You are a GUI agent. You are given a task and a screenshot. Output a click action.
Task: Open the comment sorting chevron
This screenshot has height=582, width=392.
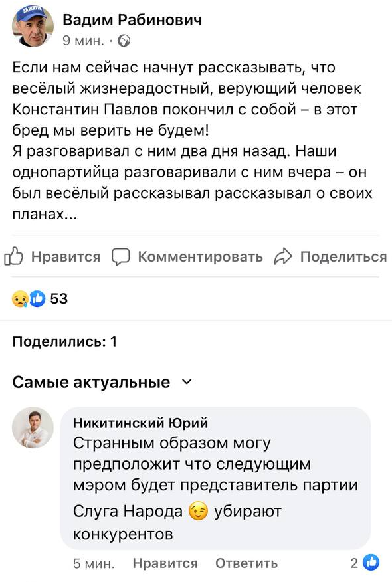click(x=186, y=383)
